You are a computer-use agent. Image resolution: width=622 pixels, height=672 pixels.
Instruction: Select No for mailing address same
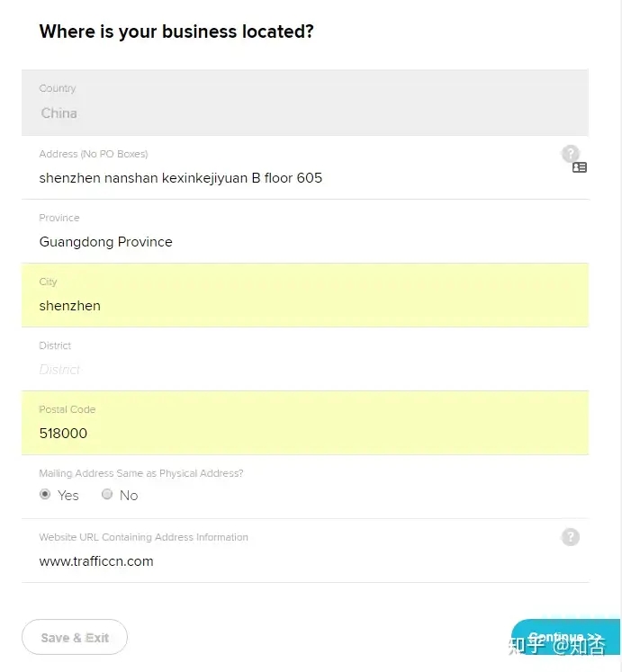[x=107, y=494]
